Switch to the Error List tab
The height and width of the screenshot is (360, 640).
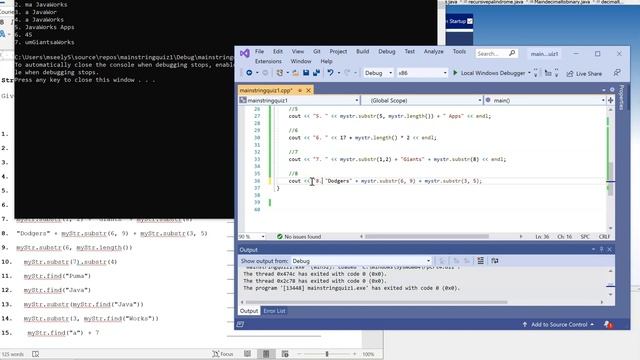click(x=274, y=311)
